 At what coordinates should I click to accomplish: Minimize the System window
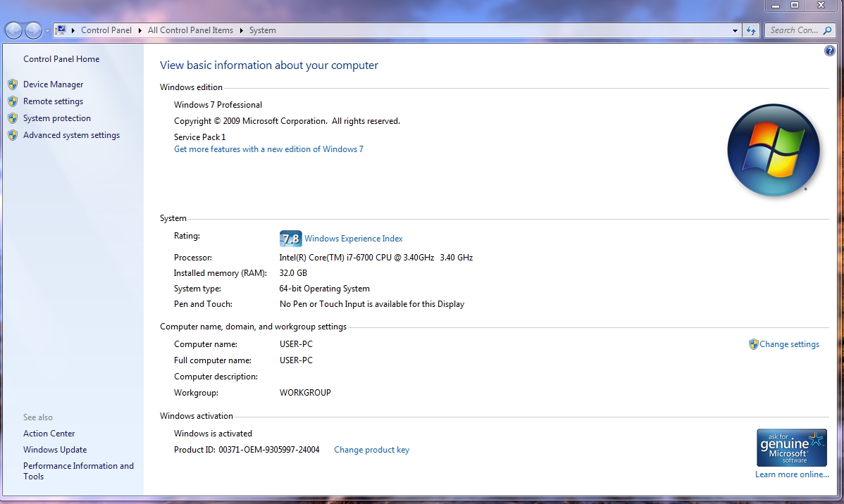775,6
